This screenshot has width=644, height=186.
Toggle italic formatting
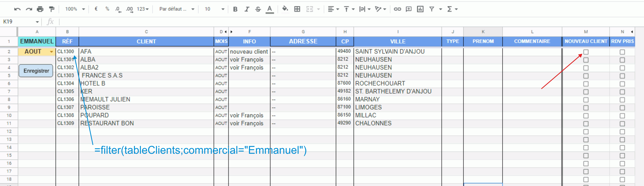point(247,9)
